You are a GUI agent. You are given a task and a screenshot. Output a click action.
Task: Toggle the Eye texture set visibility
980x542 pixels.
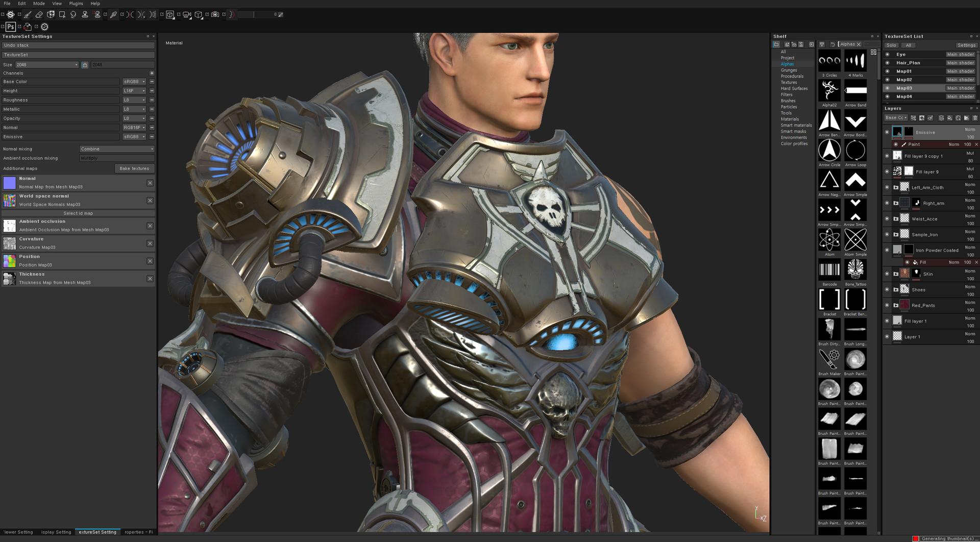[x=888, y=55]
